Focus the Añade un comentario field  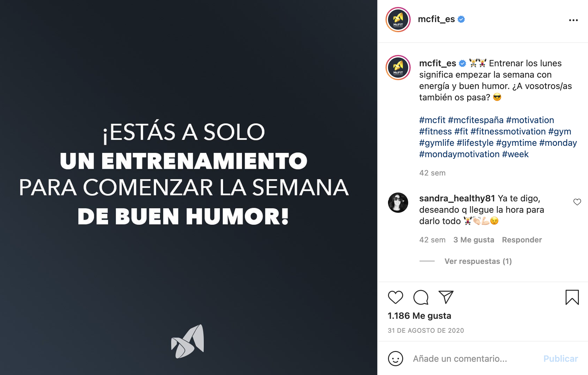(473, 359)
